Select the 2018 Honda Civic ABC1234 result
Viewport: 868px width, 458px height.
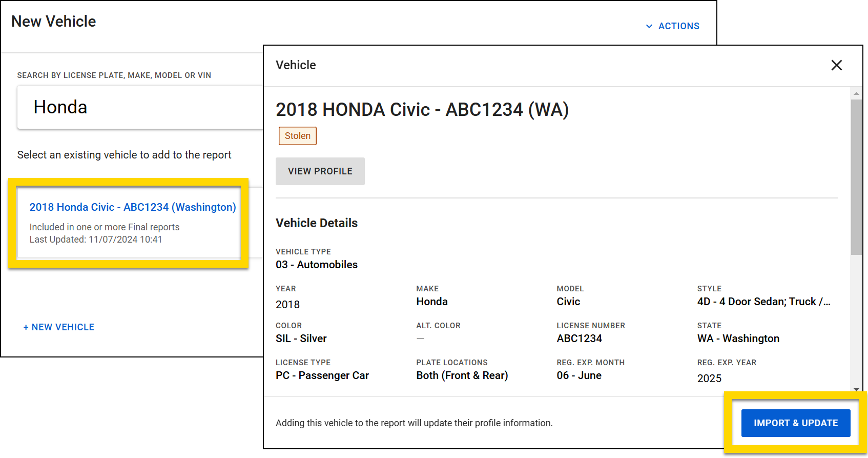[x=132, y=207]
